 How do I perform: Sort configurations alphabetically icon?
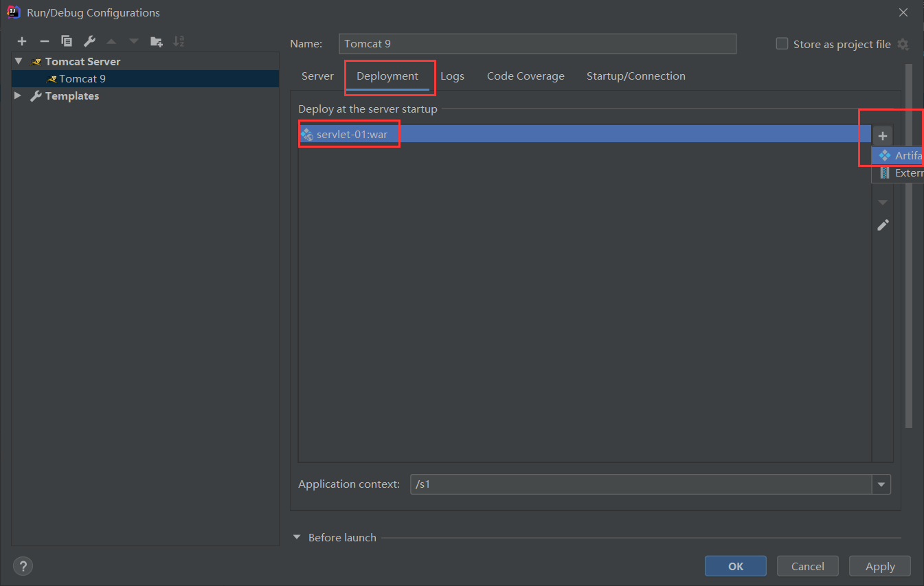179,41
